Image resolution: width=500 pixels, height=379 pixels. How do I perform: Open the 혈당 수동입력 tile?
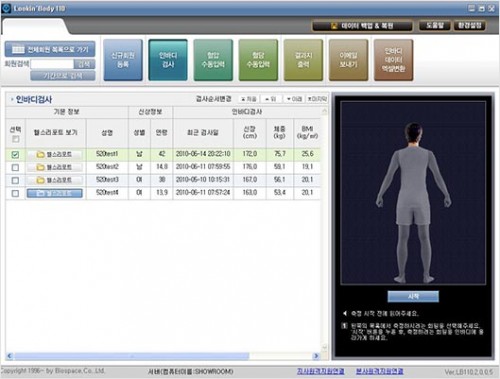(x=258, y=60)
